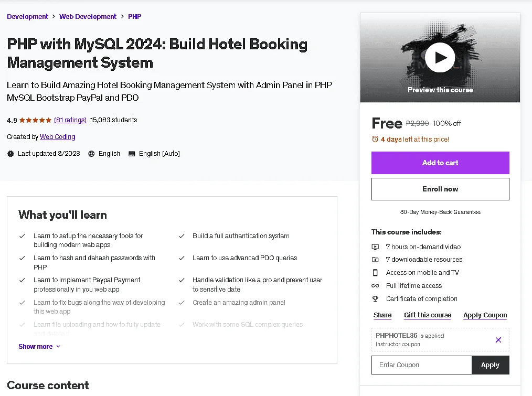This screenshot has width=532, height=396.
Task: Click the on-demand video icon
Action: (x=375, y=247)
